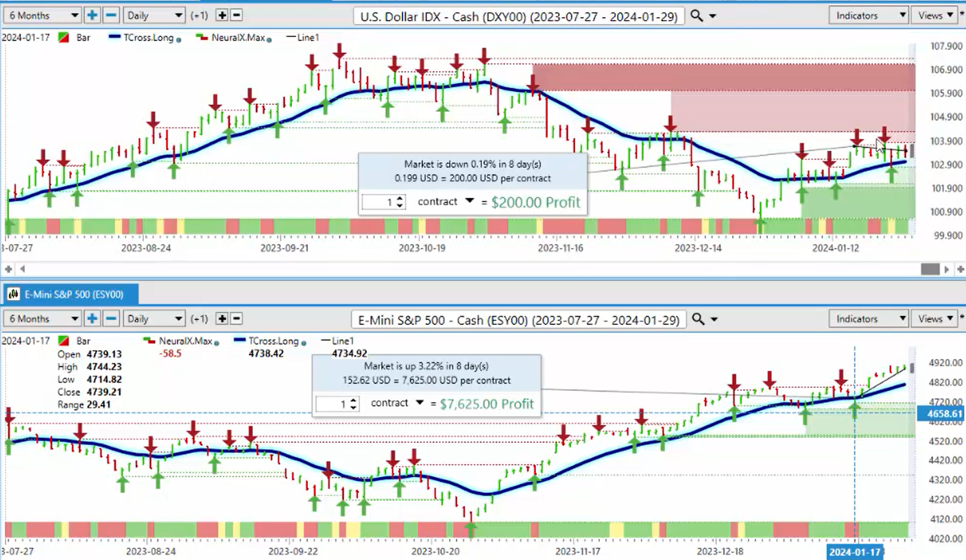Click the horizontal scrollbar thumb under Dollar Index chart
Viewport: 966px width, 560px height.
(x=930, y=269)
